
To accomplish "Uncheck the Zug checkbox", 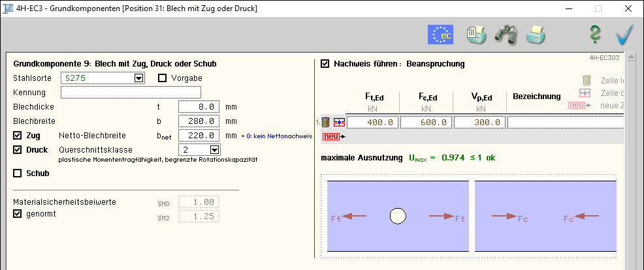I will (x=18, y=136).
